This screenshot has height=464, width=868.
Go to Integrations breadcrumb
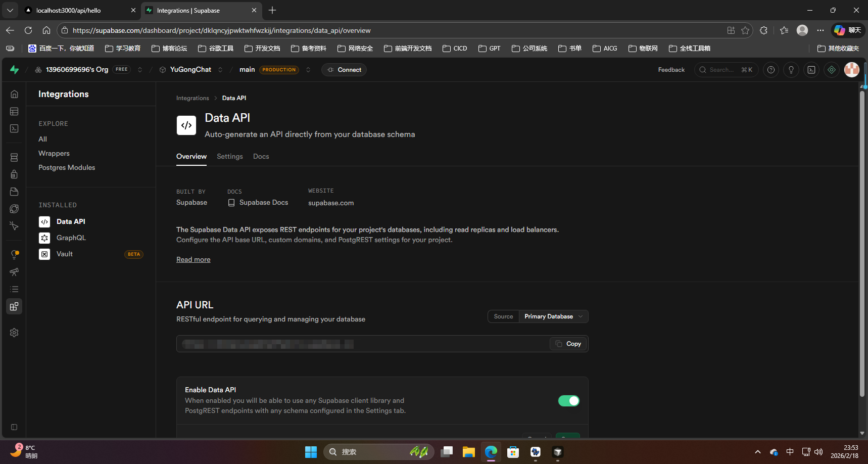click(192, 98)
